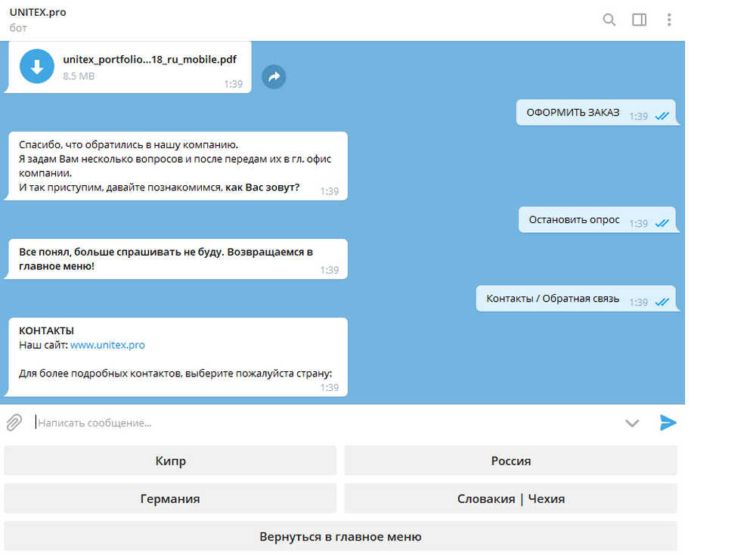
Task: Forward the PDF file message
Action: pyautogui.click(x=274, y=76)
